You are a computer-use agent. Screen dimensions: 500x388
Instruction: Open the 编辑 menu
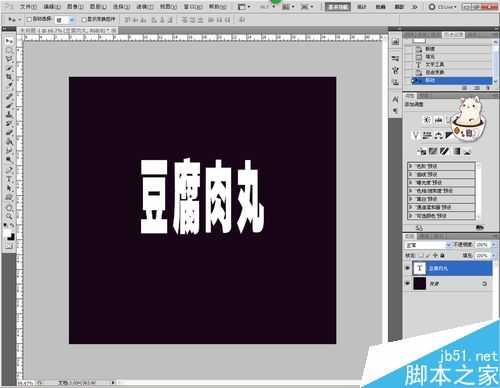[x=52, y=7]
